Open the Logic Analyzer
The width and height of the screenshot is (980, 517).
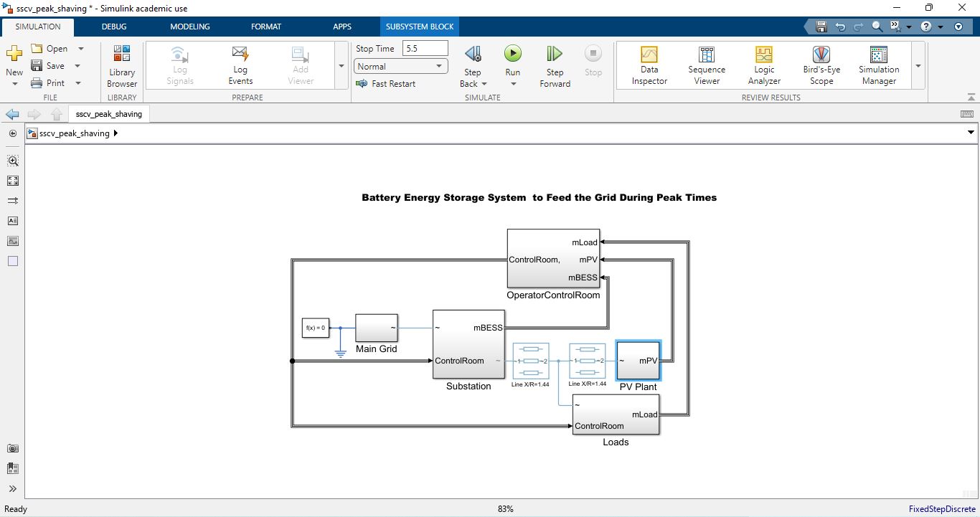tap(763, 65)
